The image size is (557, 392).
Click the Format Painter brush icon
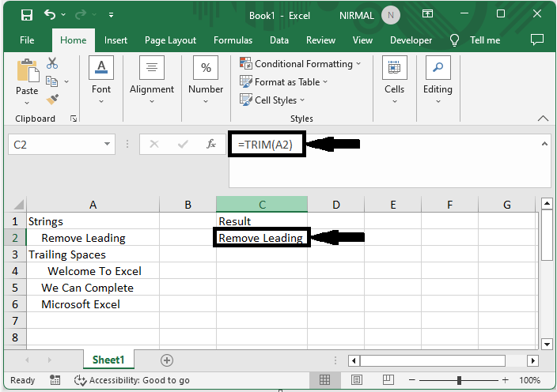(52, 100)
